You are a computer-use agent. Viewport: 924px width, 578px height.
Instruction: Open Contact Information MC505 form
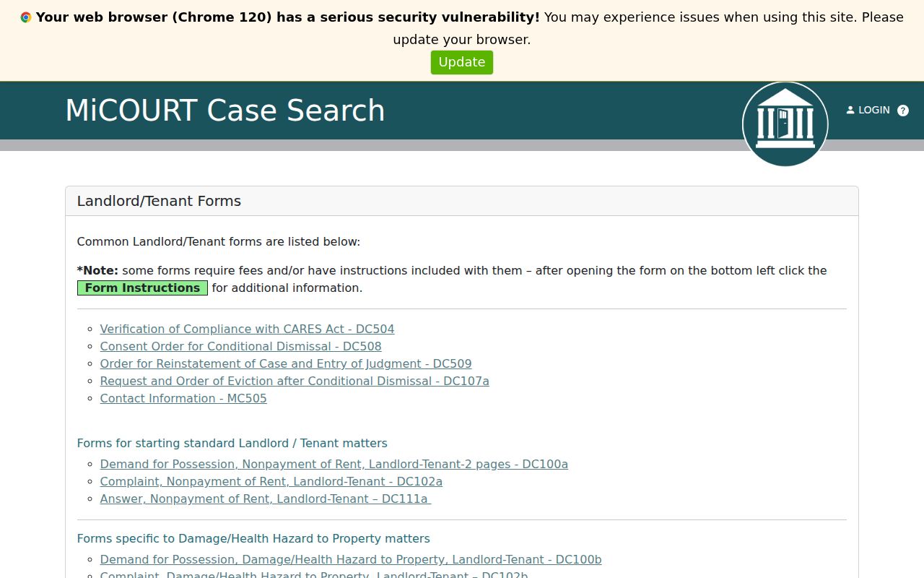coord(183,398)
